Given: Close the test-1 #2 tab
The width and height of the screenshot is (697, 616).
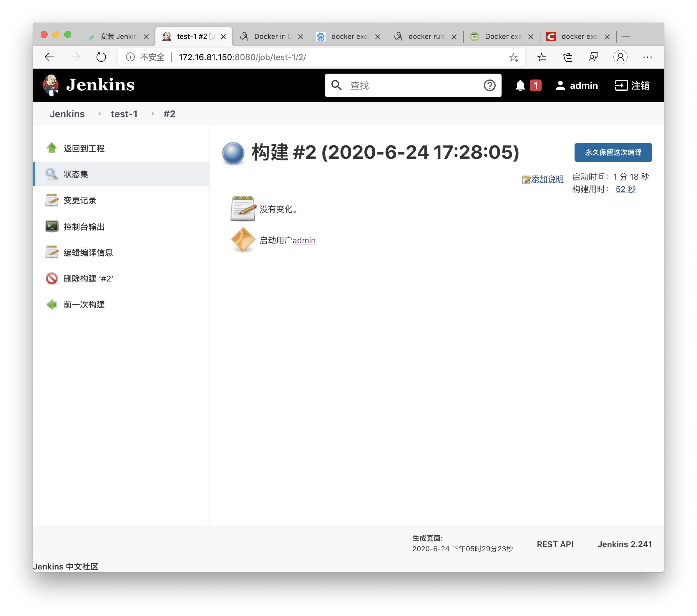Looking at the screenshot, I should [x=223, y=37].
